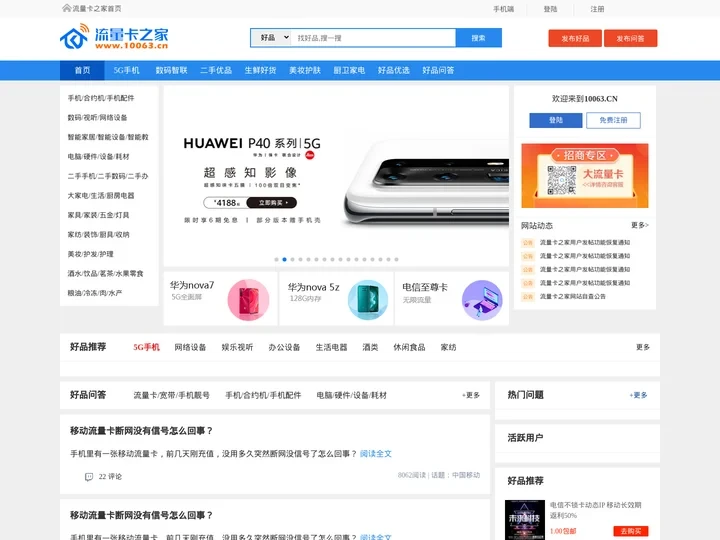Click the 流量卡之家 site logo
The height and width of the screenshot is (540, 720).
click(x=114, y=37)
